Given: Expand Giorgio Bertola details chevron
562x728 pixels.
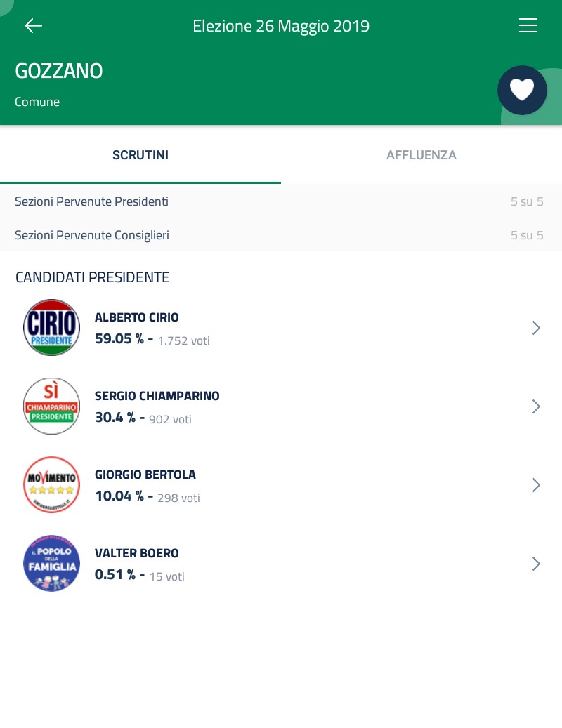Looking at the screenshot, I should pyautogui.click(x=536, y=485).
